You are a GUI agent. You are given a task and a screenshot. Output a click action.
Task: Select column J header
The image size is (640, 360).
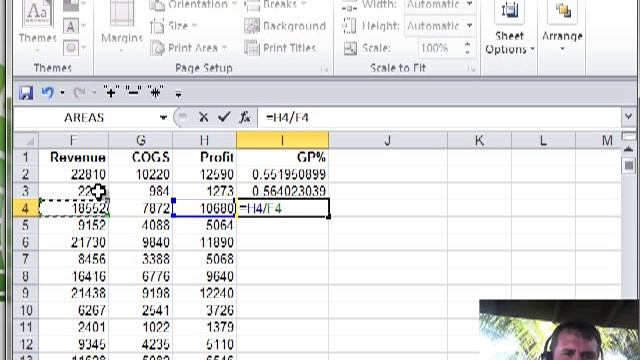tap(388, 140)
